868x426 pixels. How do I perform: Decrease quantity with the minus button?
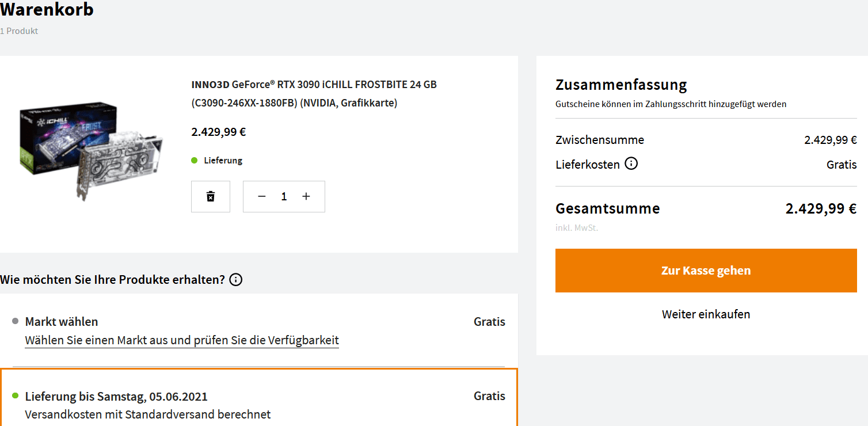pos(262,196)
